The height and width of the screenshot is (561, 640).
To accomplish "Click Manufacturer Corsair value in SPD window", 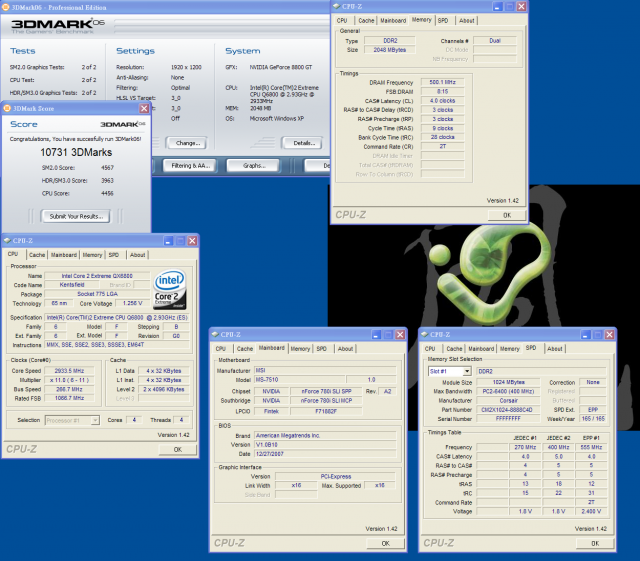I will tap(508, 401).
